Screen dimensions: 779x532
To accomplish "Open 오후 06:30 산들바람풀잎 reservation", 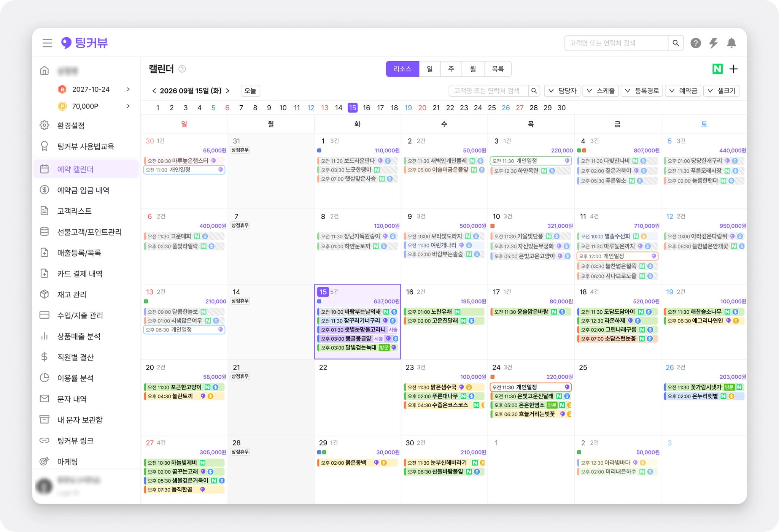I will (444, 472).
